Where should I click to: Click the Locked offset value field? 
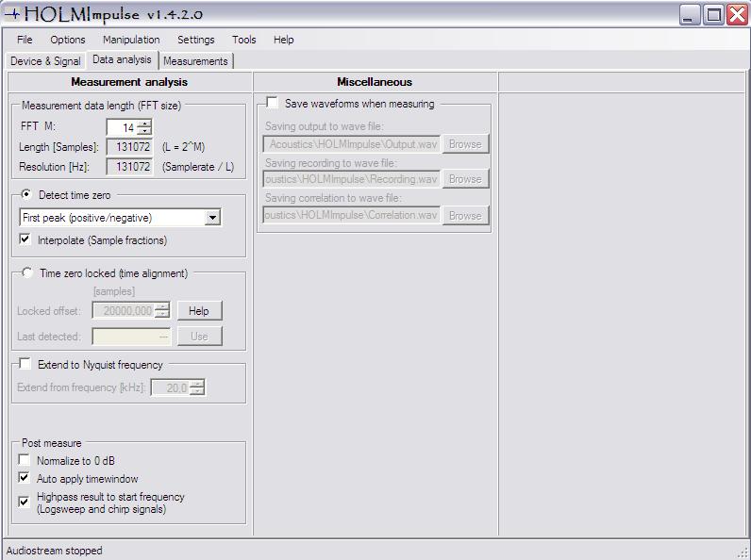[x=124, y=310]
